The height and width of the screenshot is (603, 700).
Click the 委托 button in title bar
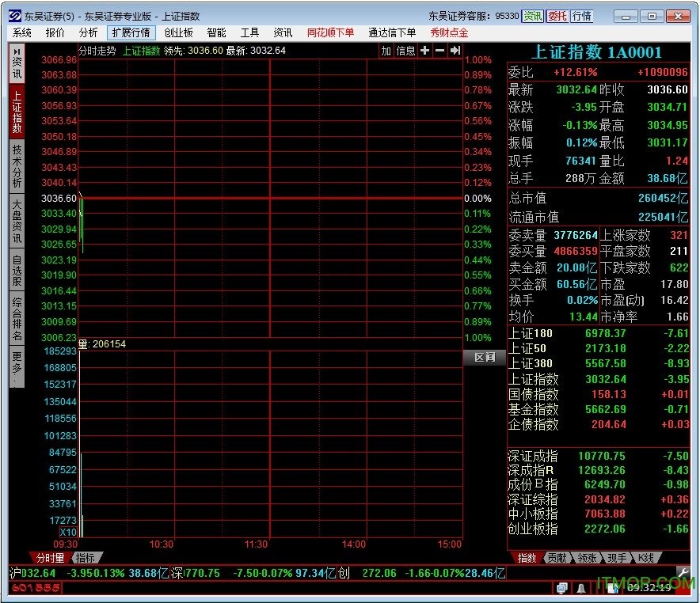coord(557,16)
